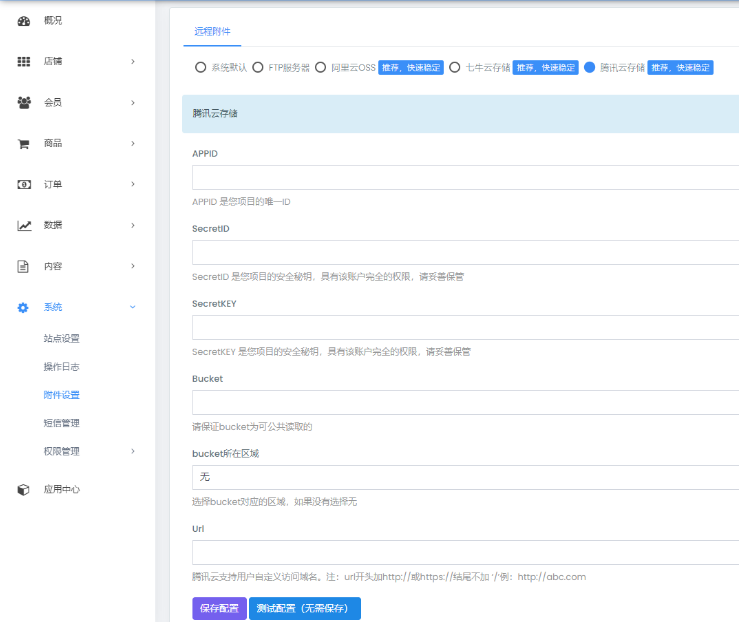This screenshot has height=626, width=753.
Task: Click the 保存配置 button
Action: [219, 608]
